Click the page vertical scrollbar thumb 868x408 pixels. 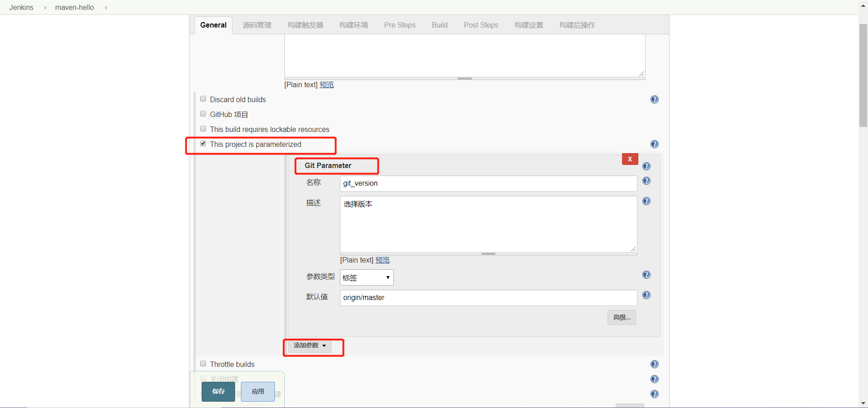863,75
